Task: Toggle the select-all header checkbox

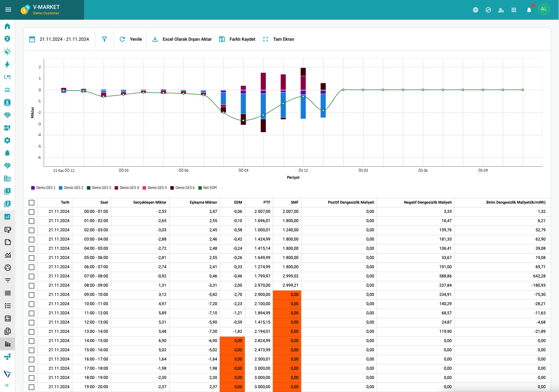Action: [x=32, y=203]
